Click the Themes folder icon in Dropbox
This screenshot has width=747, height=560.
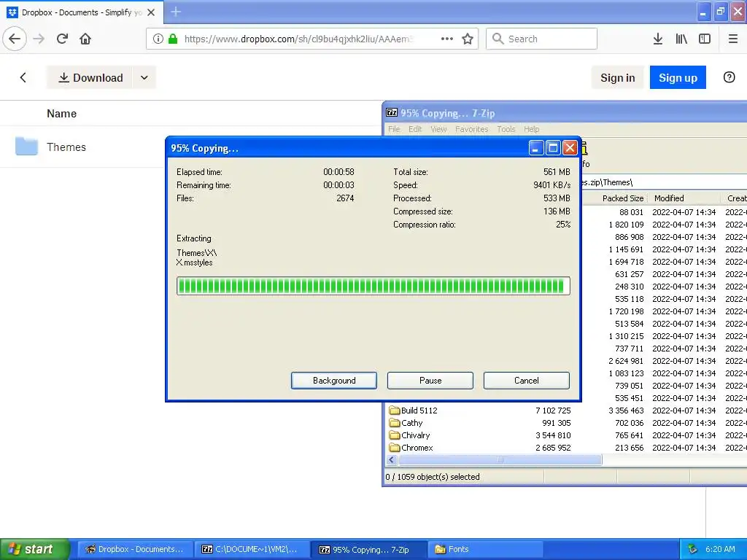click(26, 146)
